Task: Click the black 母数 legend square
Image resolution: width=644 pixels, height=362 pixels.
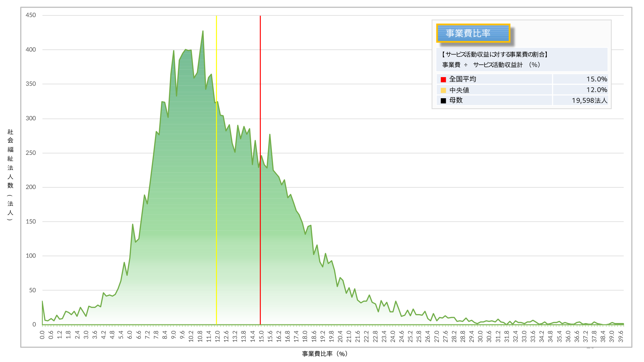Action: point(443,101)
